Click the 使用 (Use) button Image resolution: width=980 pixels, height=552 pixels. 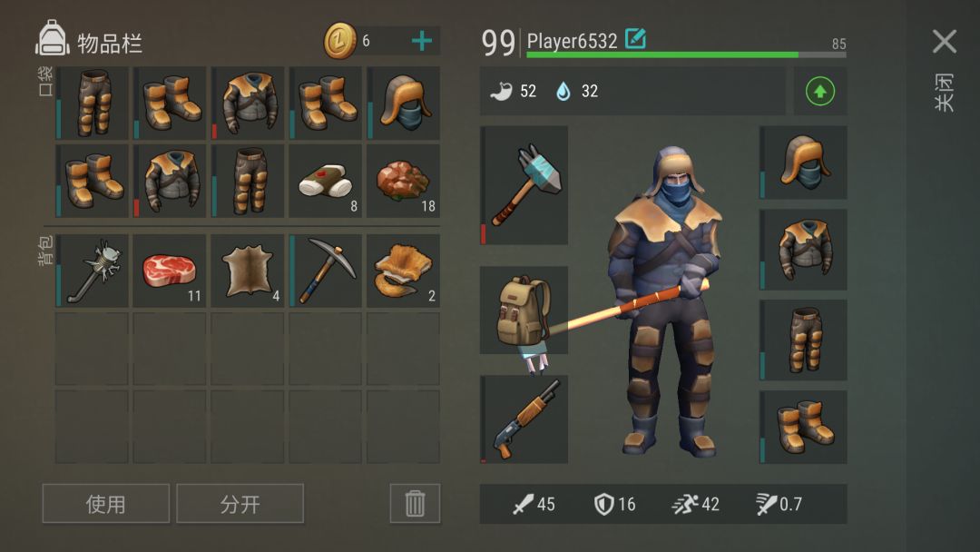(x=105, y=503)
